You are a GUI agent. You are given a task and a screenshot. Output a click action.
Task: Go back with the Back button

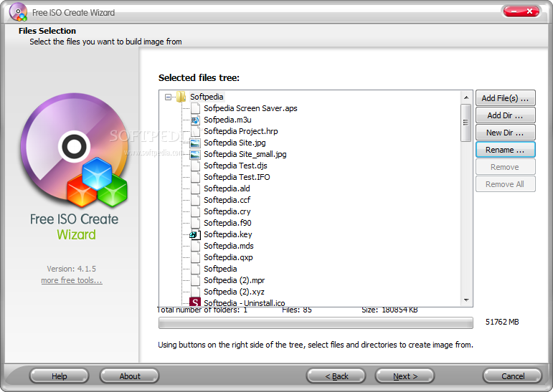coord(336,376)
